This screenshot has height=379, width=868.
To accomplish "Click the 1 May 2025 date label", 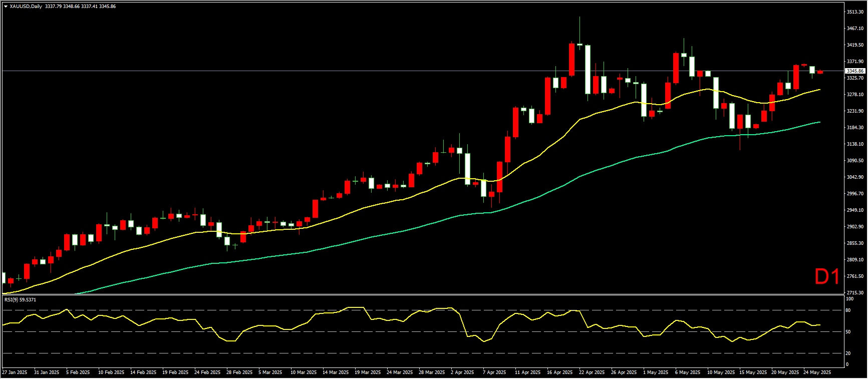I will (x=656, y=372).
